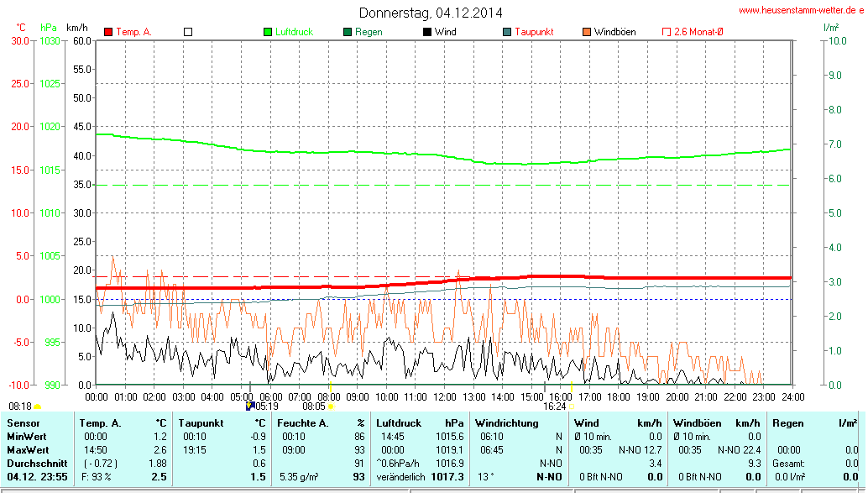Open the heusenstamm-wetter.de website link

801,10
